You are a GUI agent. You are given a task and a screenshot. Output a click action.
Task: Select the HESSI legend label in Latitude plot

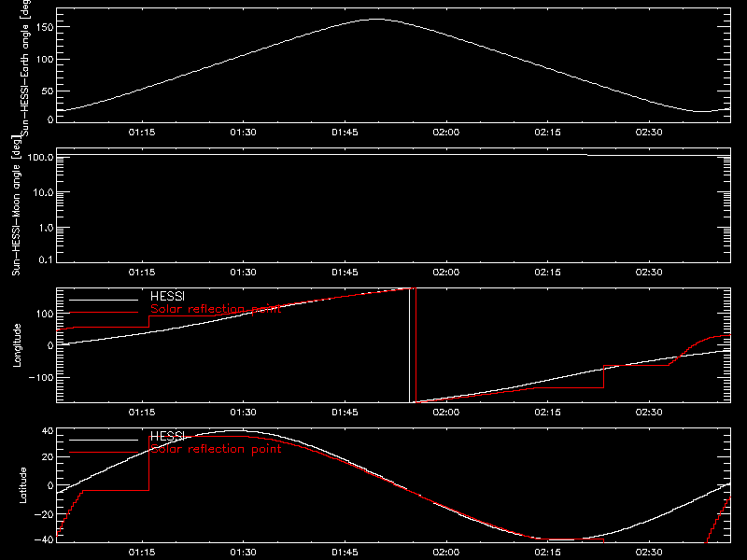[x=167, y=436]
